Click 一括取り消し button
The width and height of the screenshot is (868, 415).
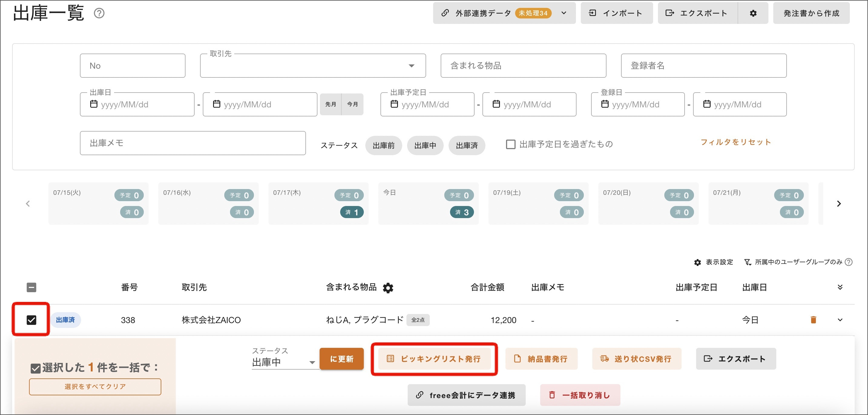click(580, 395)
